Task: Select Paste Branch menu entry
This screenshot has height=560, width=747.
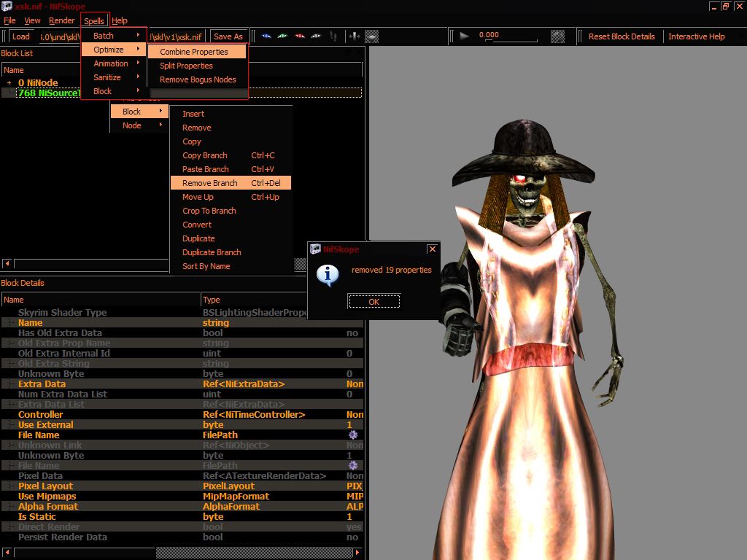Action: [231, 169]
